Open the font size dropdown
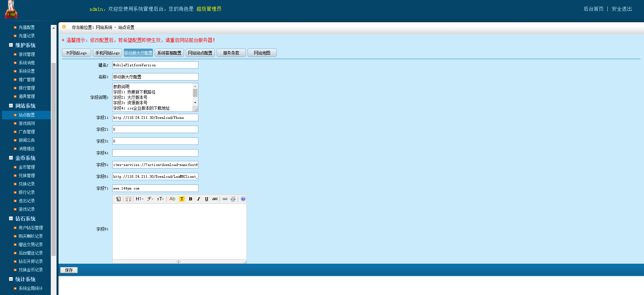Image resolution: width=644 pixels, height=295 pixels. click(x=160, y=199)
